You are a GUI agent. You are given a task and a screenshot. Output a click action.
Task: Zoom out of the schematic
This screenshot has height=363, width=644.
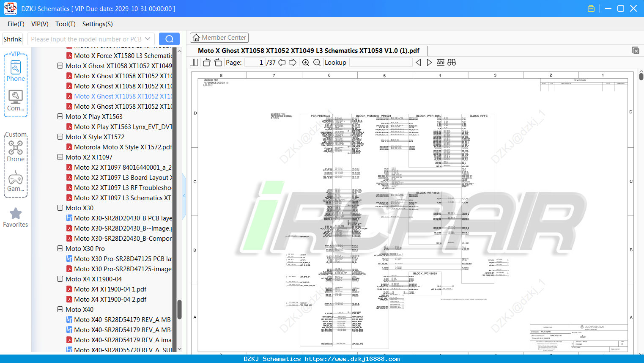click(x=317, y=63)
